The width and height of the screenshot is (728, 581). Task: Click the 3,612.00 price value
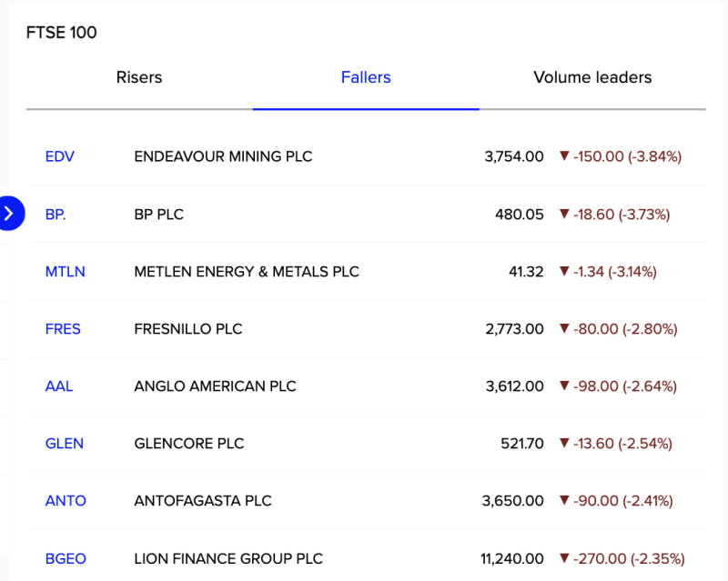[x=514, y=386]
